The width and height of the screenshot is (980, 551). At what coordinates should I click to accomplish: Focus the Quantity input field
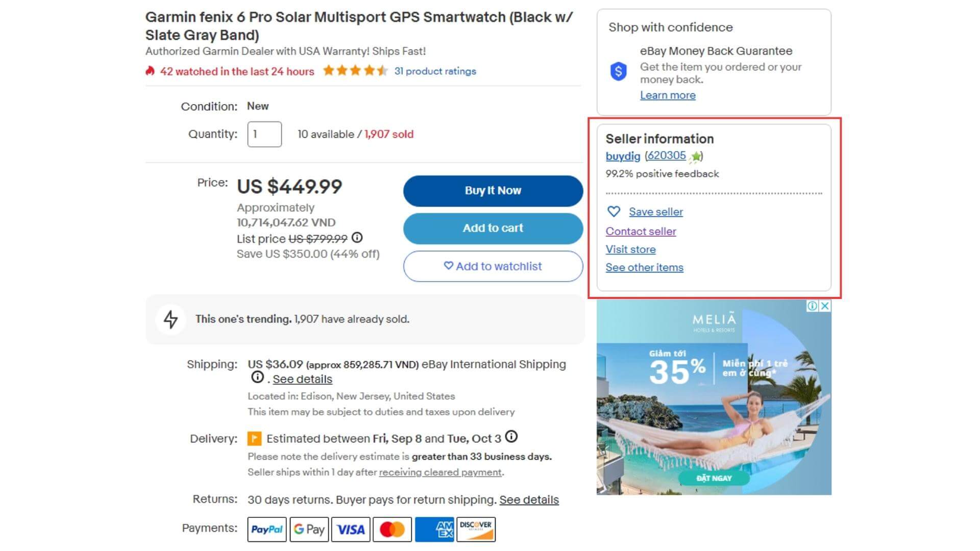(264, 134)
